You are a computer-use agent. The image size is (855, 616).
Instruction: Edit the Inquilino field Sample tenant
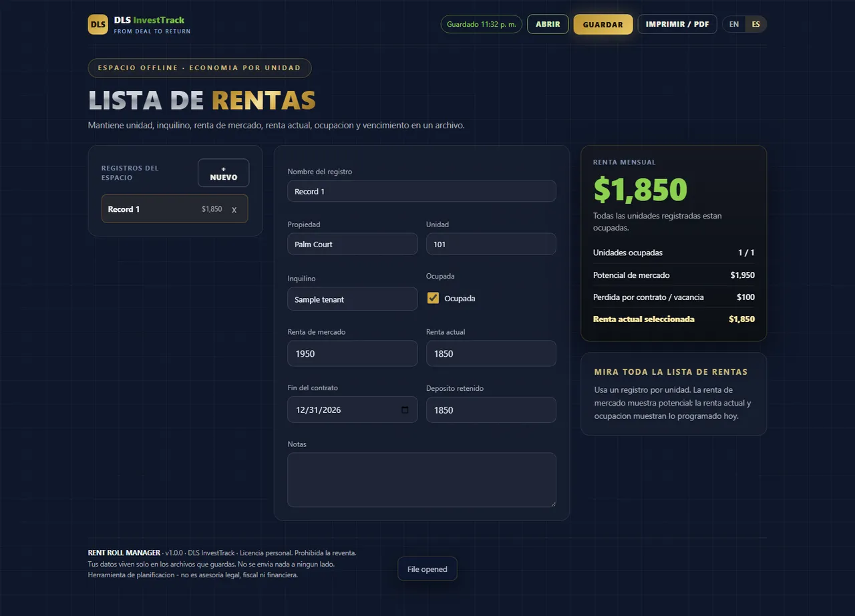click(x=353, y=299)
